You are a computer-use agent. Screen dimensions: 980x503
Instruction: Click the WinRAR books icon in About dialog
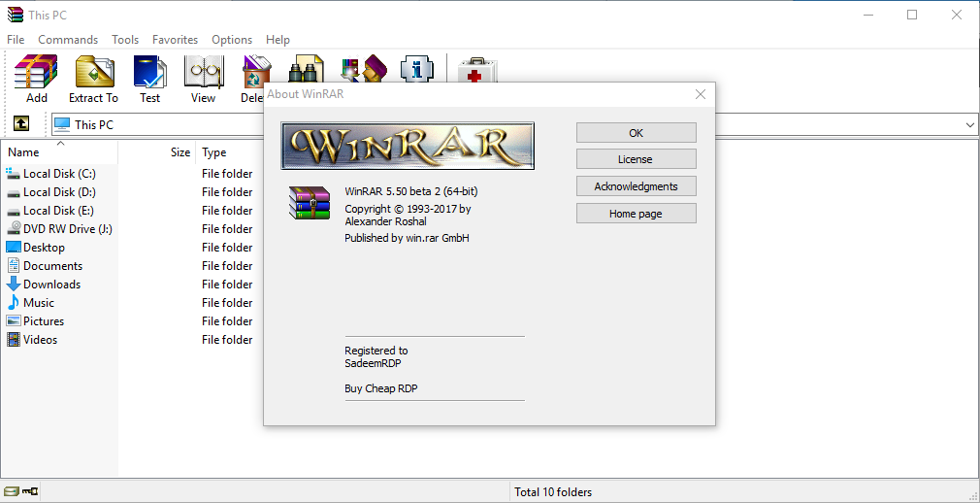[309, 202]
